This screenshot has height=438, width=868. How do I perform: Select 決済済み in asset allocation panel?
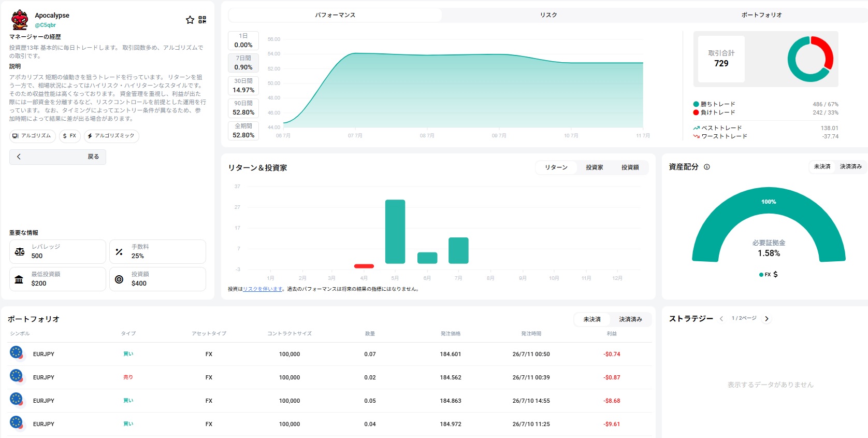click(x=851, y=167)
